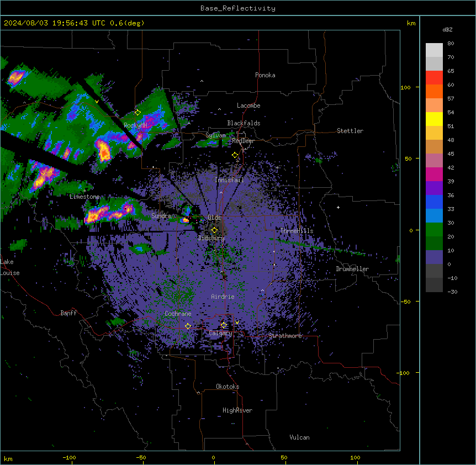Select the Airdrie label
The width and height of the screenshot is (476, 465).
223,297
